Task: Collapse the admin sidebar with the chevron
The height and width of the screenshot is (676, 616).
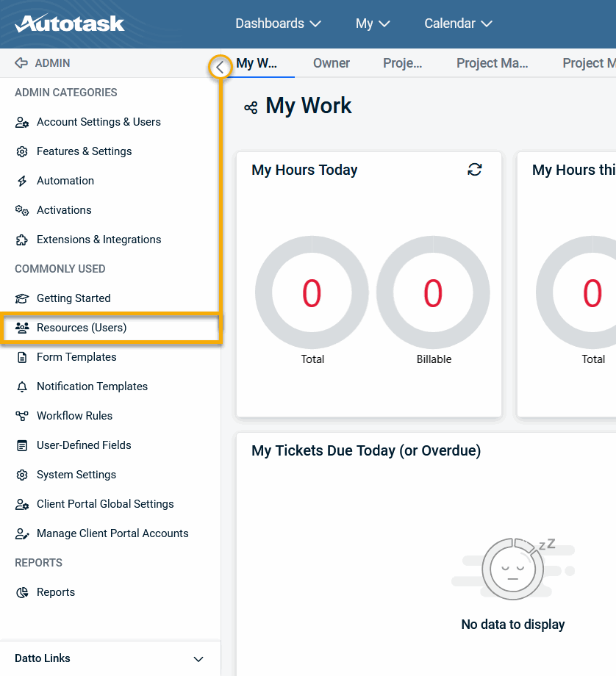Action: [x=220, y=67]
